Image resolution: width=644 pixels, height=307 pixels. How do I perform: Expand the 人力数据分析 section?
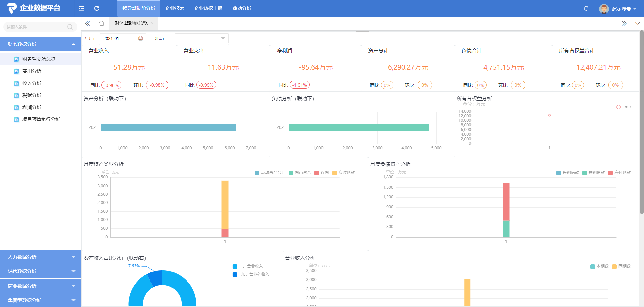(x=40, y=257)
